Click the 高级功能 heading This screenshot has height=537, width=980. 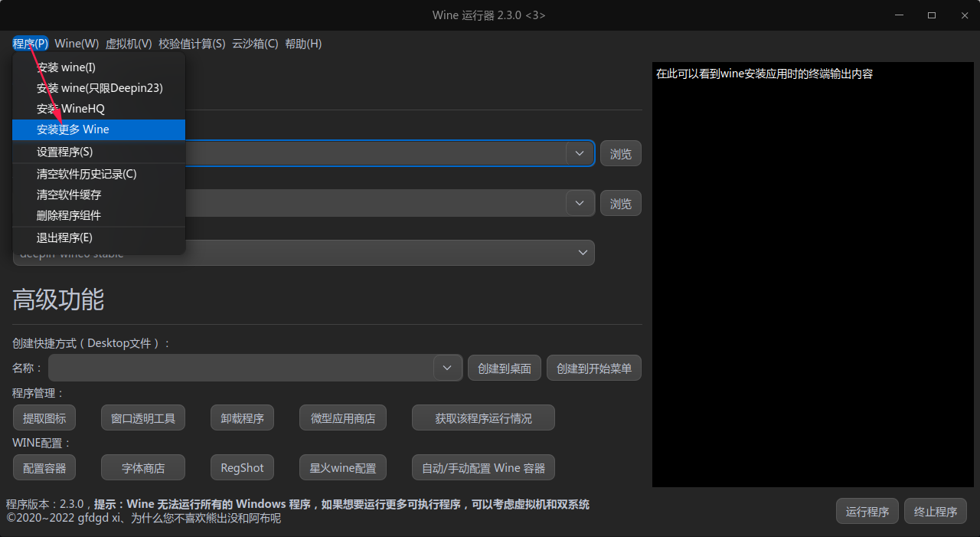point(58,300)
